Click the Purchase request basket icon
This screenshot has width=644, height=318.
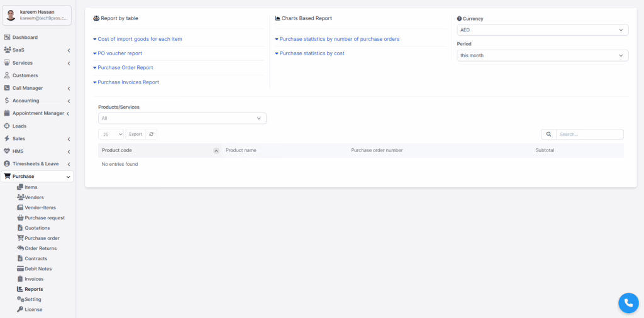[x=20, y=218]
